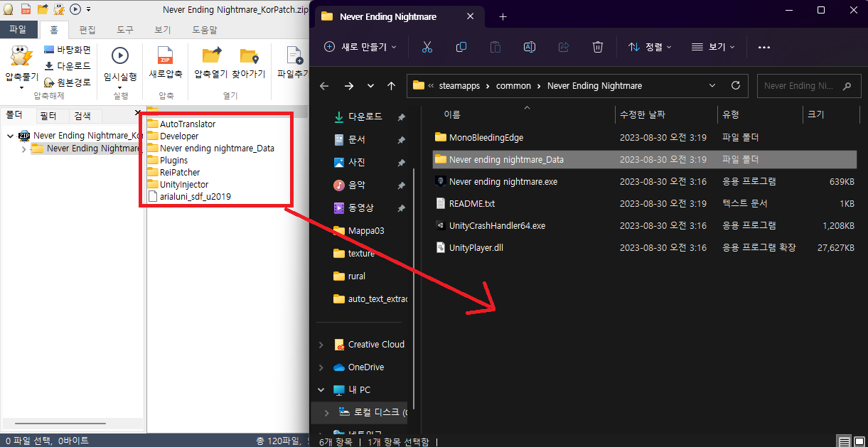
Task: Open the recent locations chevron
Action: pos(370,85)
